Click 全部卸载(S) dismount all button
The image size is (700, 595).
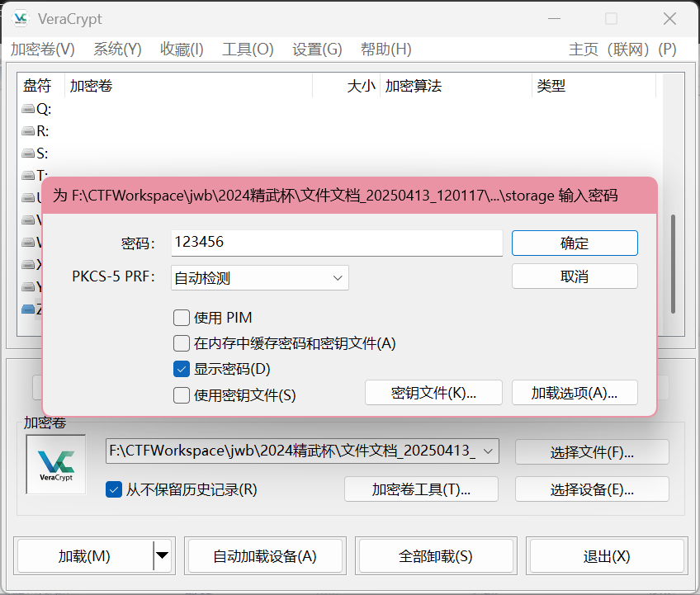(436, 555)
